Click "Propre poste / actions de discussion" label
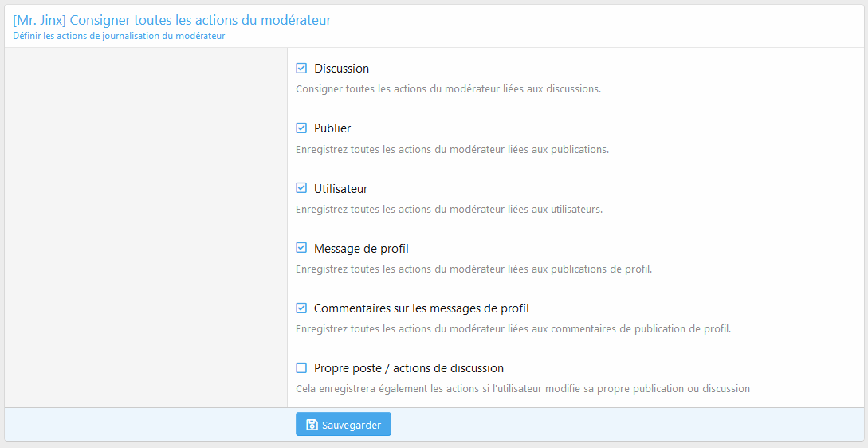868x448 pixels. click(x=408, y=368)
